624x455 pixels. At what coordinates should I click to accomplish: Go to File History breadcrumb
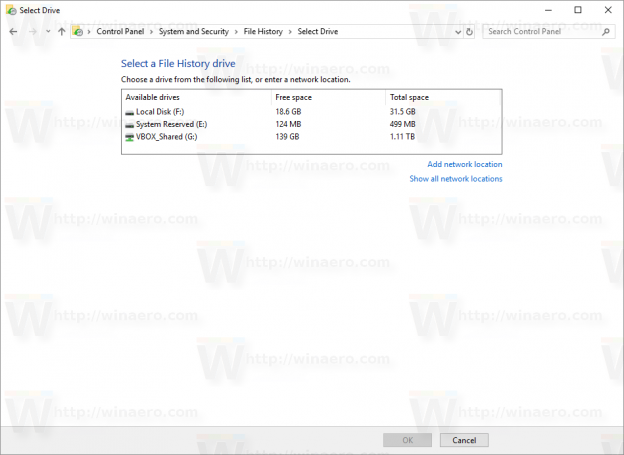click(x=264, y=32)
